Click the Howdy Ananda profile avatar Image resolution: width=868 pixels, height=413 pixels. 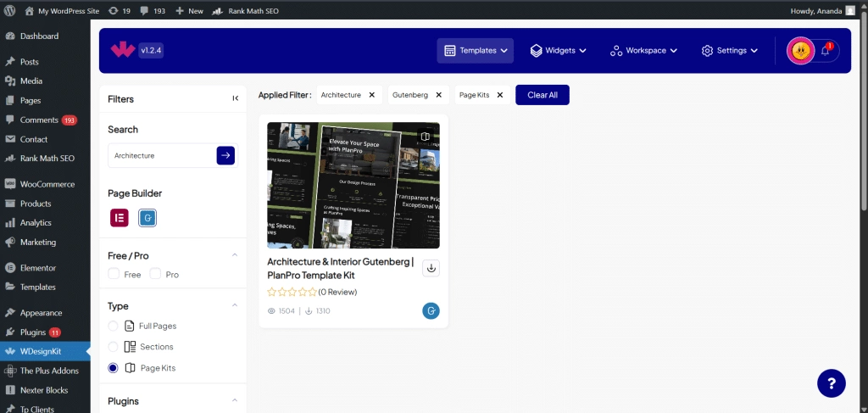coord(850,10)
